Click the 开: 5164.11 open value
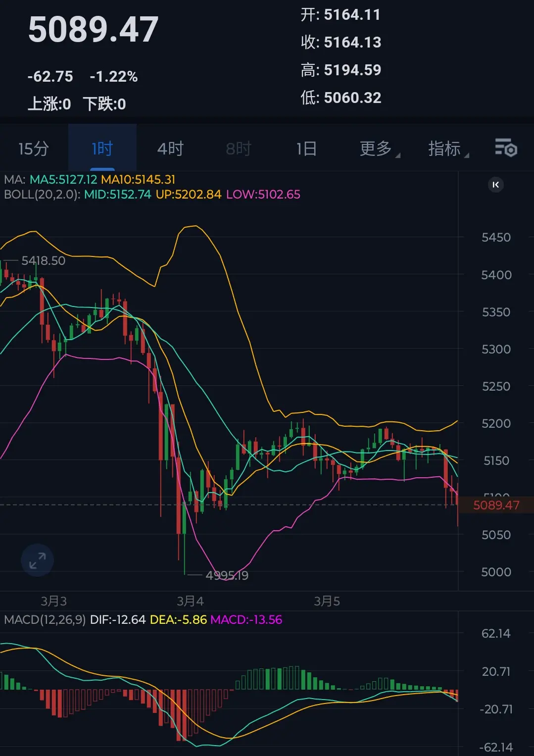 tap(341, 15)
